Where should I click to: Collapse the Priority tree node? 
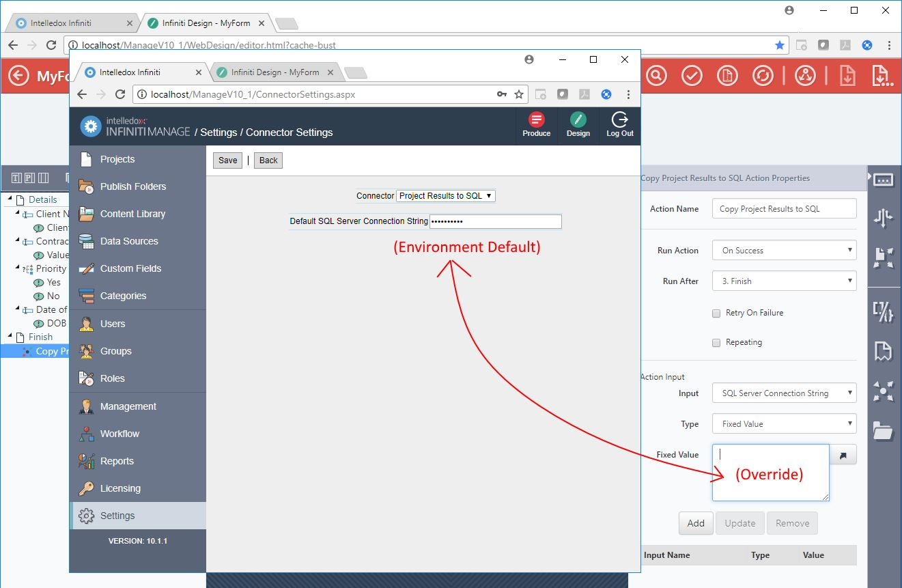pyautogui.click(x=18, y=268)
